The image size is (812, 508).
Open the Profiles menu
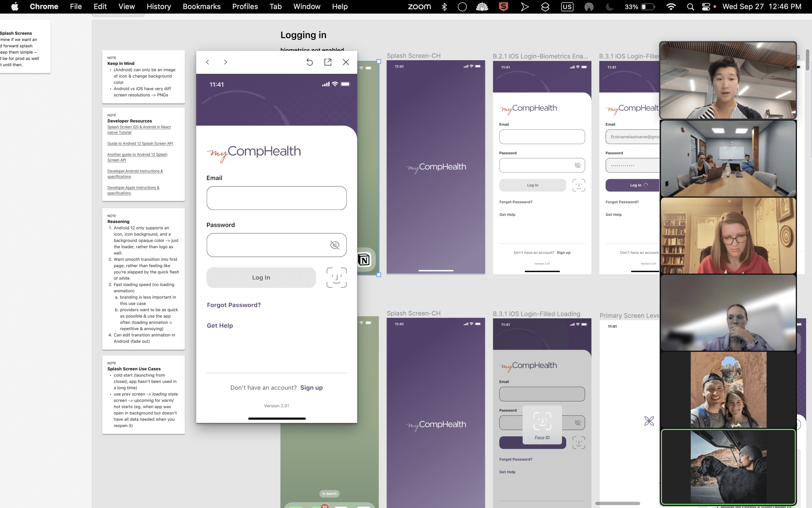[x=245, y=7]
